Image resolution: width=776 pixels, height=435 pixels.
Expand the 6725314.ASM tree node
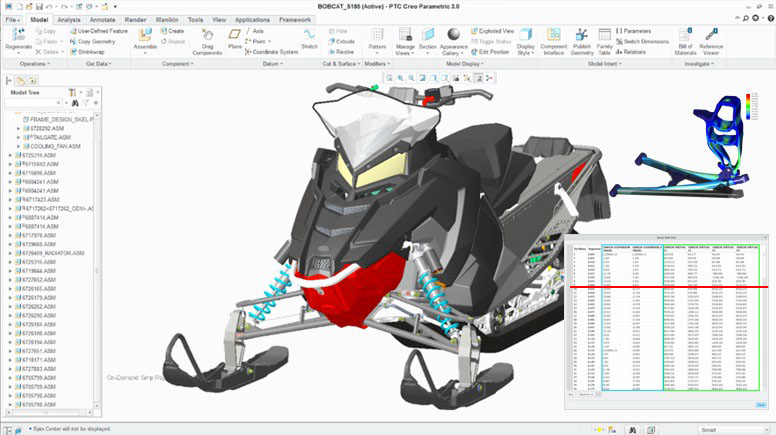[10, 155]
